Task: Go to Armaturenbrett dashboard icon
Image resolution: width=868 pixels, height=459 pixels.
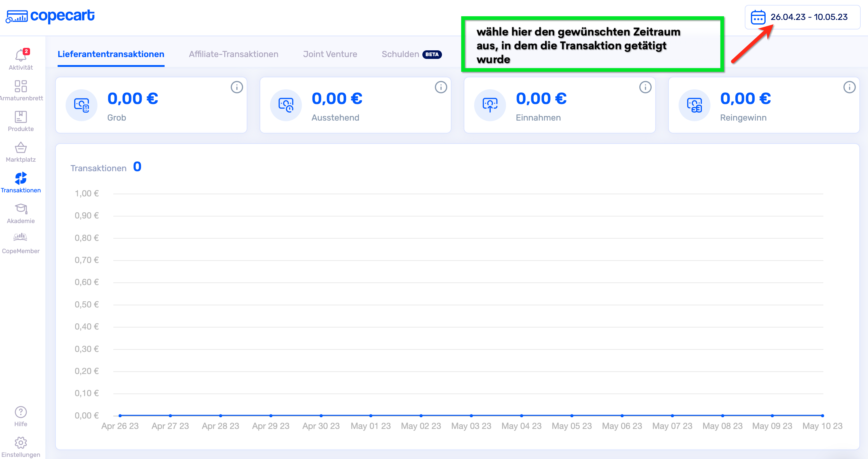Action: [21, 86]
